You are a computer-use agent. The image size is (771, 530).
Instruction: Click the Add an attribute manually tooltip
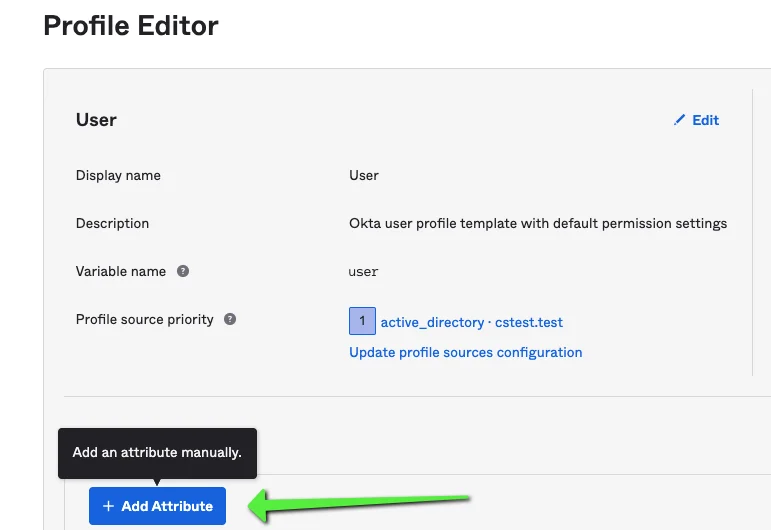tap(157, 453)
